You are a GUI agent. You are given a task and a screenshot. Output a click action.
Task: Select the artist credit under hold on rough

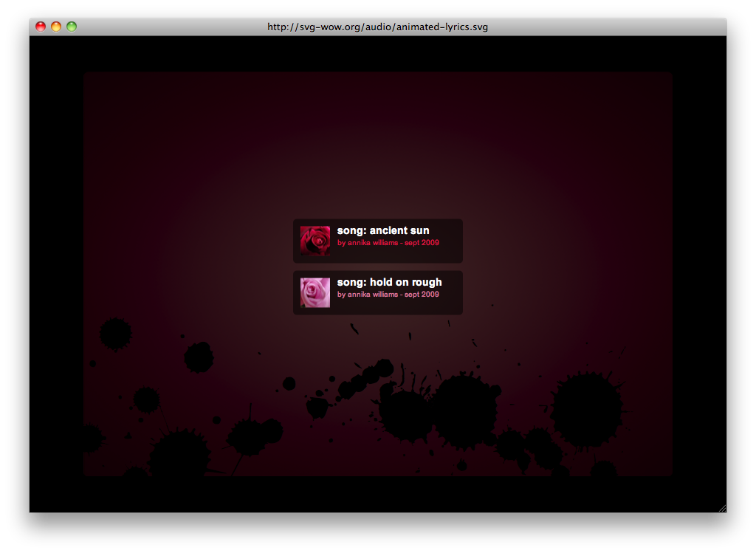(x=388, y=294)
